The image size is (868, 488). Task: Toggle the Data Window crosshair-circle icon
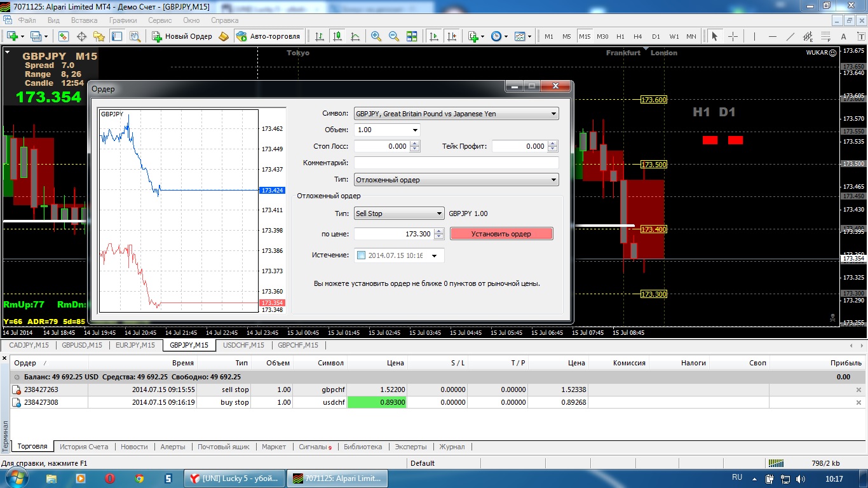point(81,36)
